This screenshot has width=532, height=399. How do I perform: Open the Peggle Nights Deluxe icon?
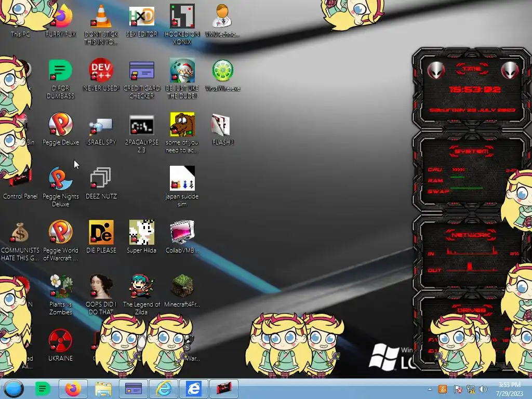click(60, 187)
